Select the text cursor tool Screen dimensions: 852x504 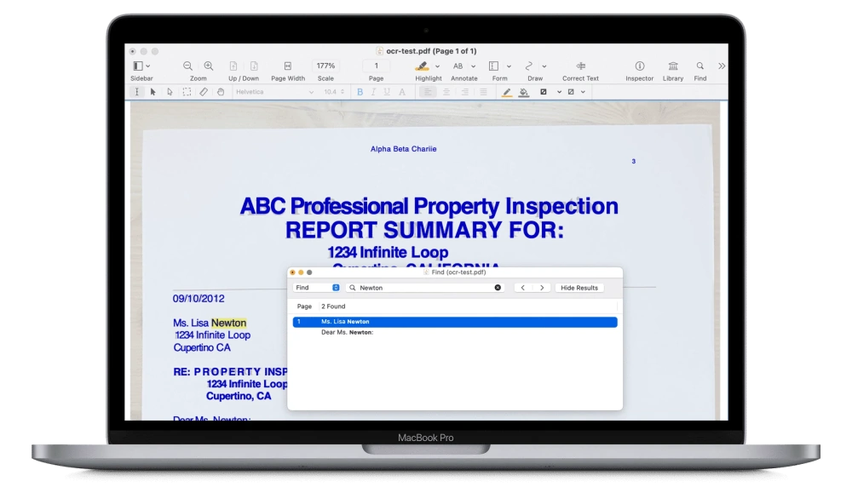pos(137,92)
